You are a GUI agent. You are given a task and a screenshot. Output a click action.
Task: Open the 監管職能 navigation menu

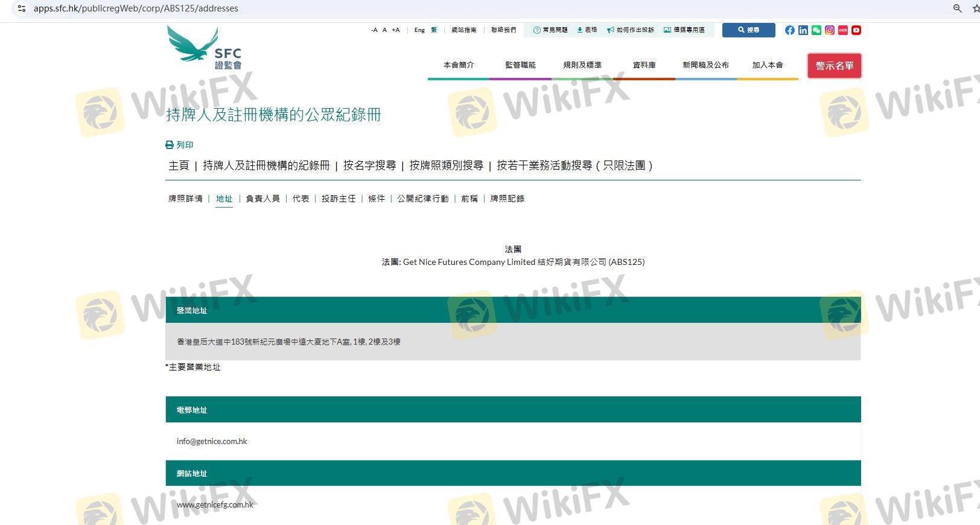(x=520, y=65)
